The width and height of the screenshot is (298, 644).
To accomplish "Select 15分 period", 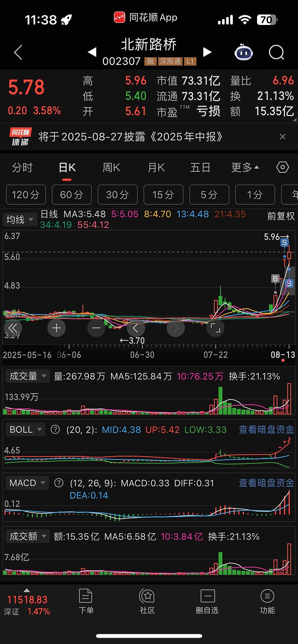I will (x=164, y=195).
